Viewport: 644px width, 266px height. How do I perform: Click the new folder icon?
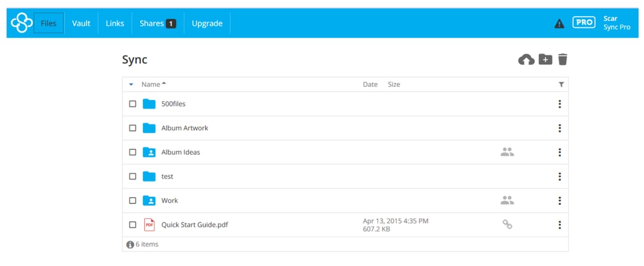pyautogui.click(x=545, y=59)
